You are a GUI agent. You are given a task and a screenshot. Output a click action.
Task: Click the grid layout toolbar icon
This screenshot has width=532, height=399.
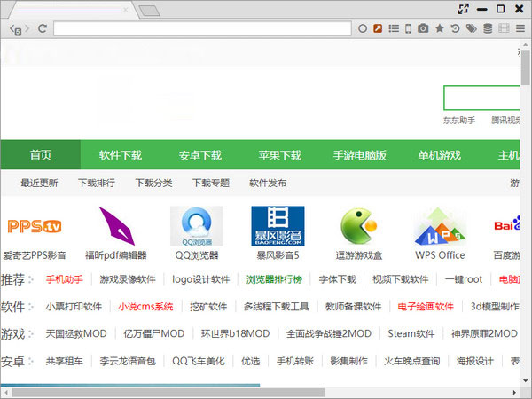(504, 28)
